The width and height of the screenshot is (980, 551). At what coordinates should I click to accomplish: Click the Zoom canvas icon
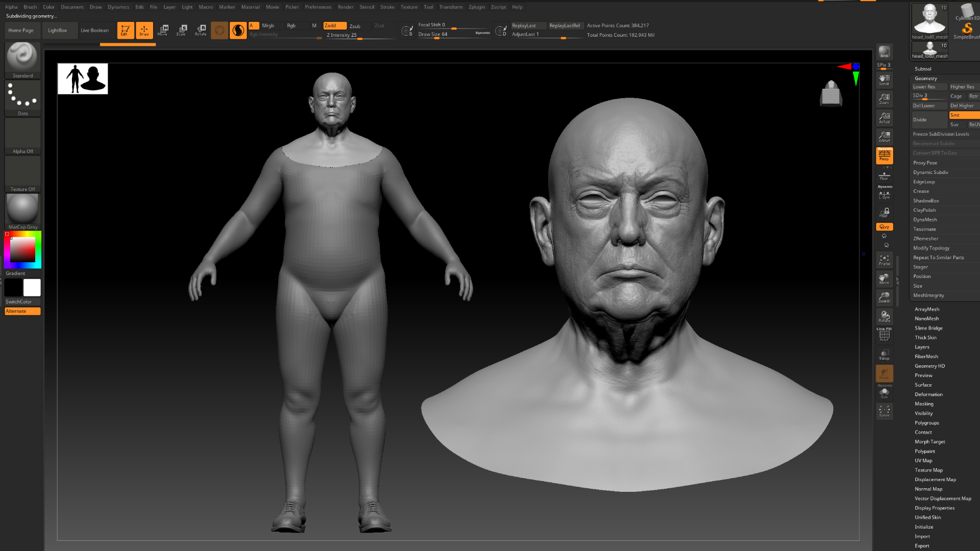(884, 99)
